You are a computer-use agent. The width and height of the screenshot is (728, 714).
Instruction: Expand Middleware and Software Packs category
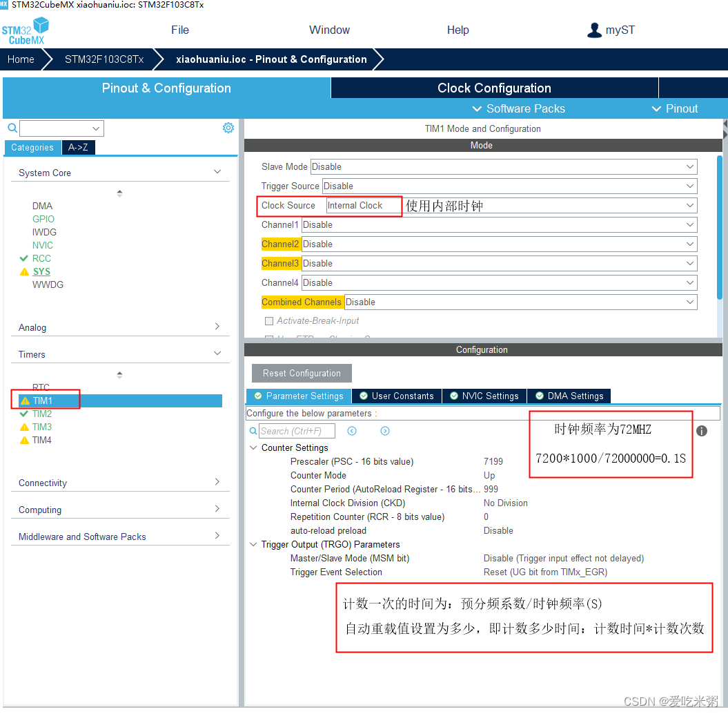[217, 536]
